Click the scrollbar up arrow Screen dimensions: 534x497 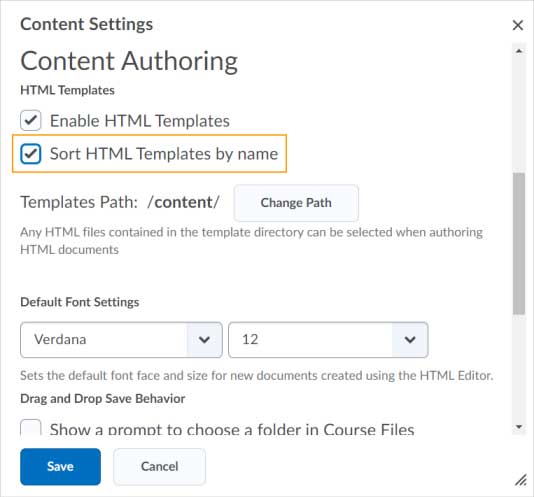[519, 51]
